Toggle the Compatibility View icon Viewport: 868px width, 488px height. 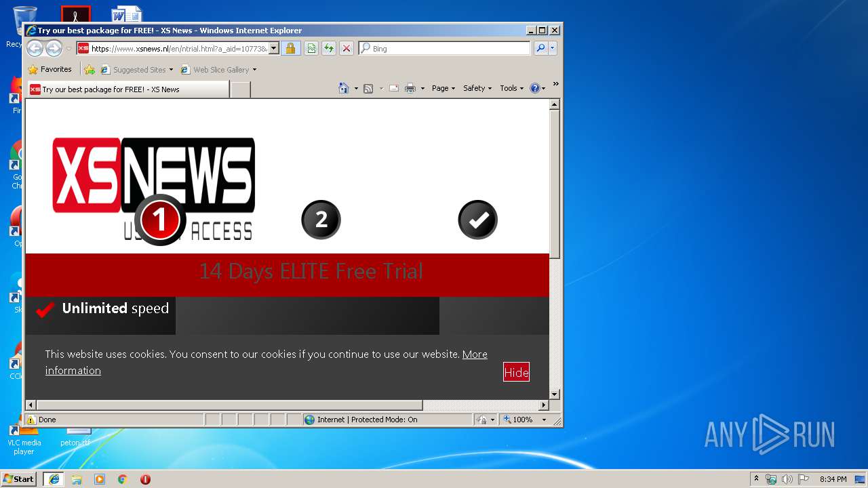[311, 48]
